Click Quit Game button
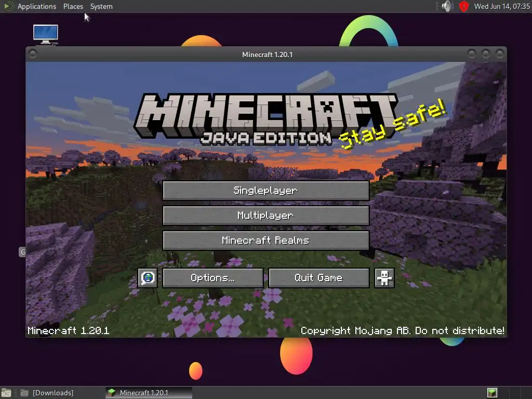This screenshot has height=399, width=532. point(319,278)
